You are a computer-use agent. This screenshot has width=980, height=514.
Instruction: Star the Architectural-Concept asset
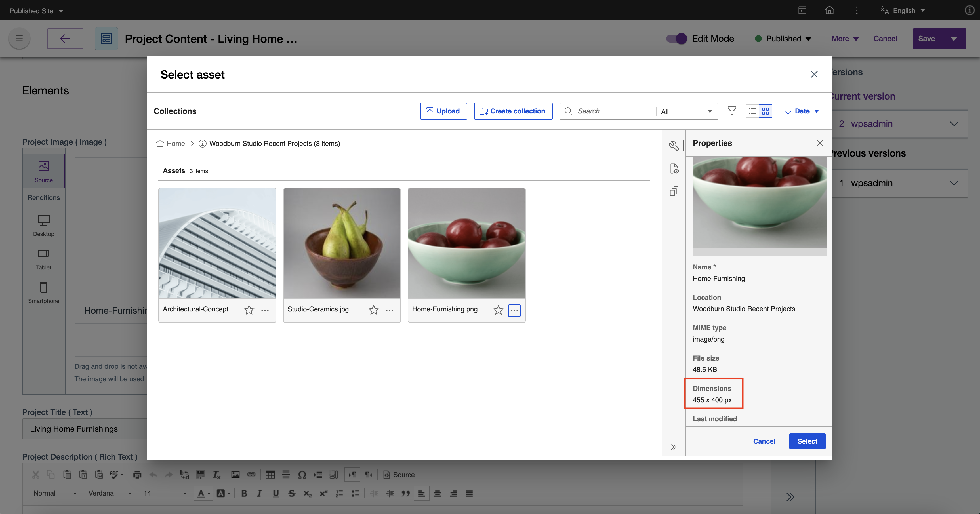249,310
